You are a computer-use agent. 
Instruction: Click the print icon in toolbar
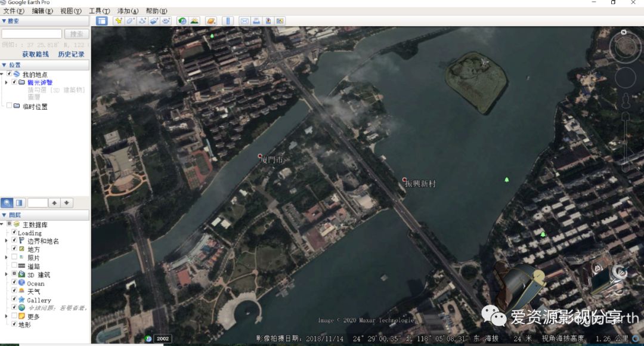pos(256,21)
